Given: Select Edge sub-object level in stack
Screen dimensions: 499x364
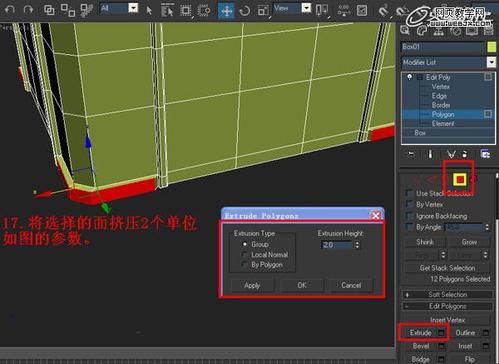Looking at the screenshot, I should coord(439,96).
